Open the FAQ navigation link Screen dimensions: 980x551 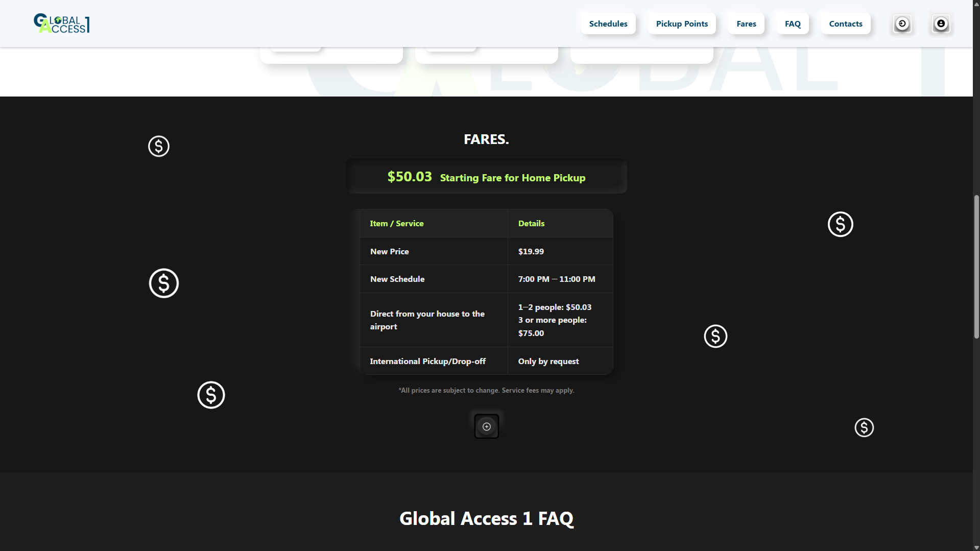click(792, 23)
